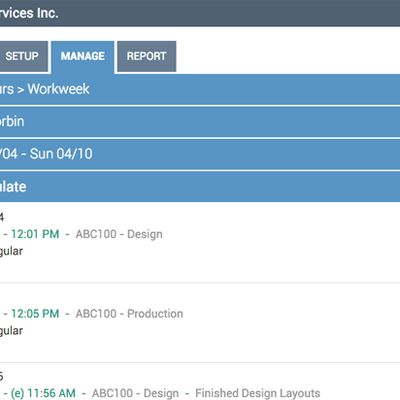The height and width of the screenshot is (400, 400).
Task: Click the Regular label under the Production entry
Action: pyautogui.click(x=11, y=331)
